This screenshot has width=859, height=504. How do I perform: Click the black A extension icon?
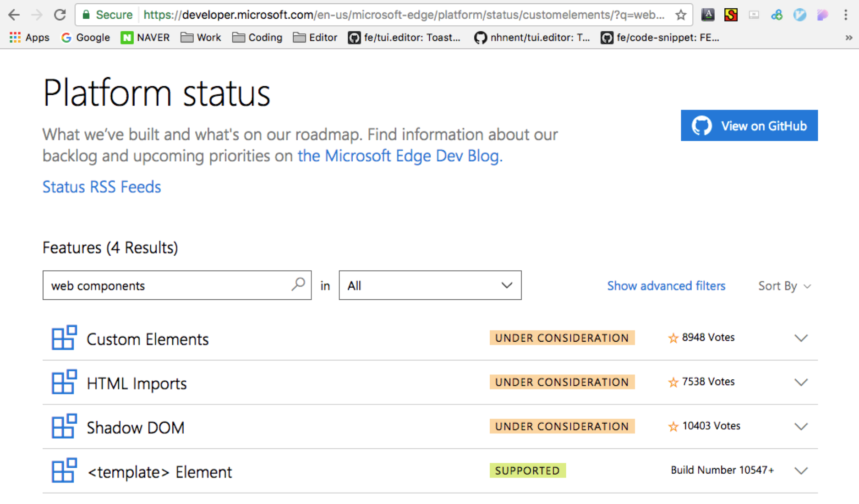point(708,15)
